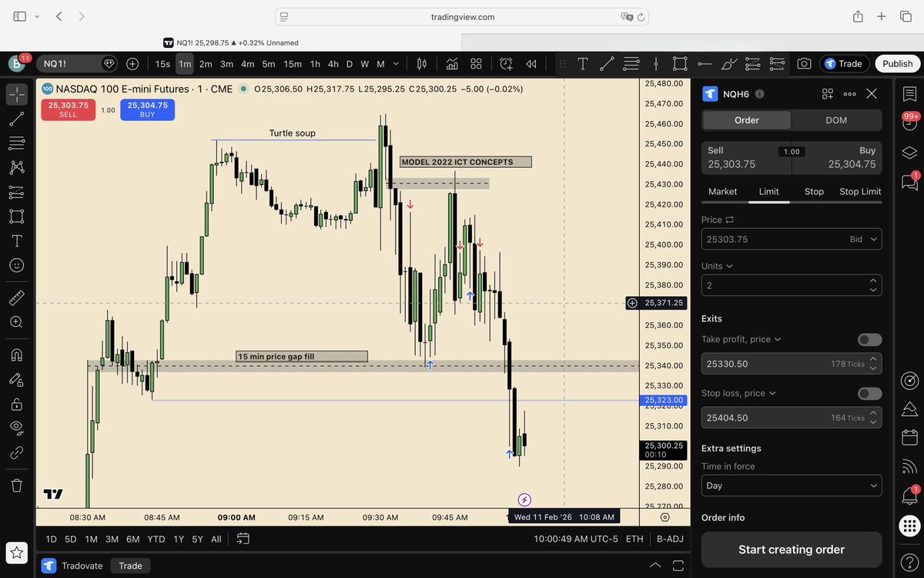
Task: Toggle magnet mode for drawings
Action: [17, 355]
